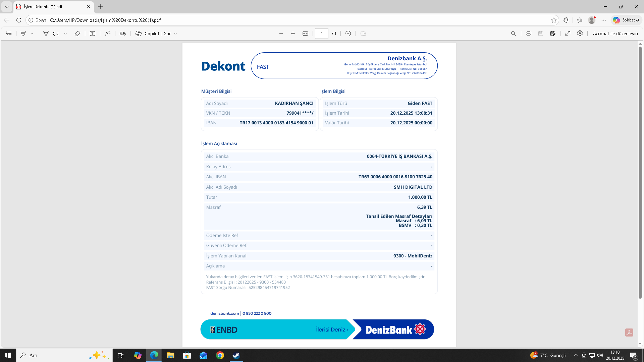Click the SMH DIGITAL LTD recipient name
The image size is (644, 362).
(413, 187)
